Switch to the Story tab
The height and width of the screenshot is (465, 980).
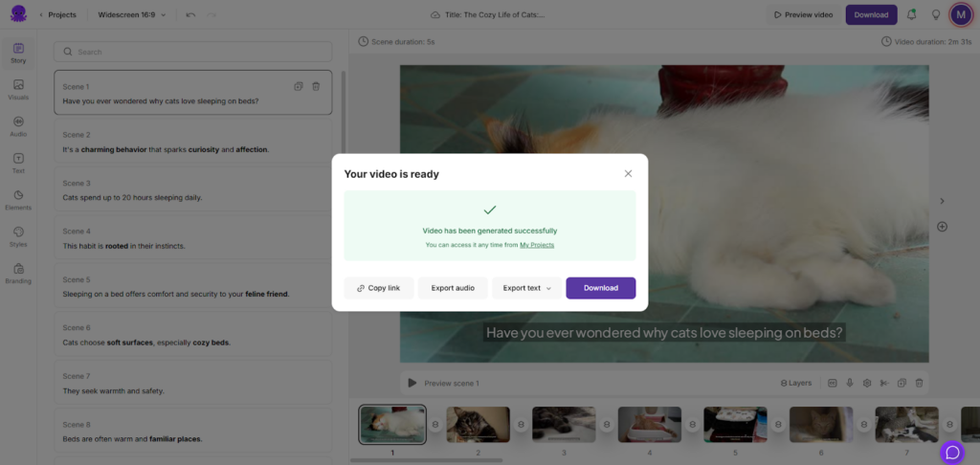18,53
